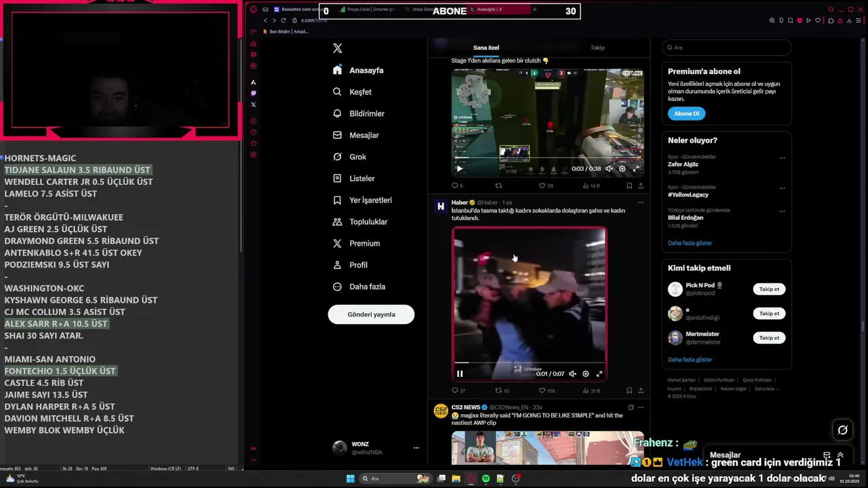Open Bilal Erdoğan trend
Image resolution: width=868 pixels, height=488 pixels.
coord(686,218)
